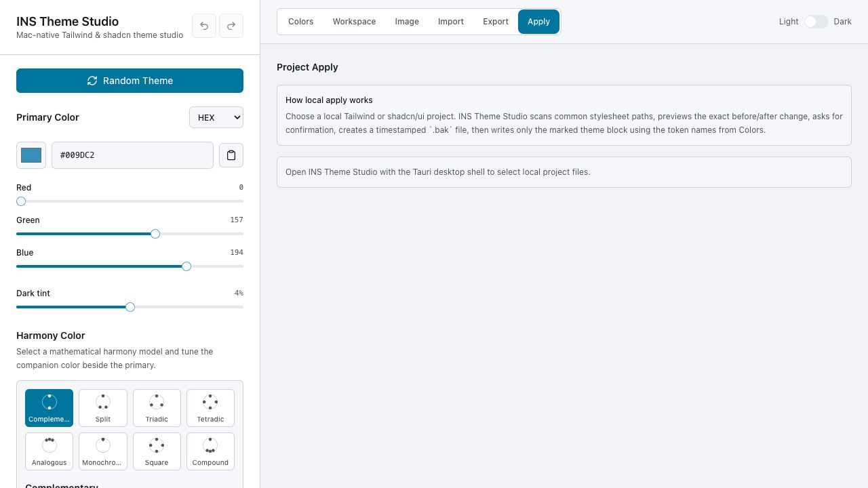Select Triadic harmony model
This screenshot has height=488, width=868.
[x=157, y=408]
